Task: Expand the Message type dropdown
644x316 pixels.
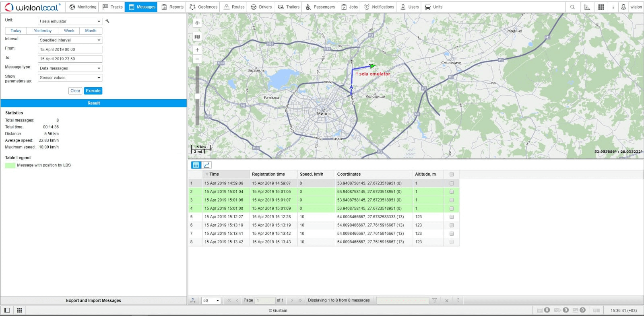Action: tap(70, 68)
